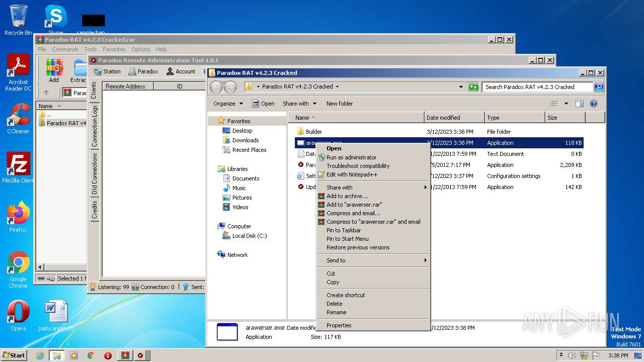Open the Credits vertical tab
This screenshot has height=362, width=644.
[x=95, y=210]
